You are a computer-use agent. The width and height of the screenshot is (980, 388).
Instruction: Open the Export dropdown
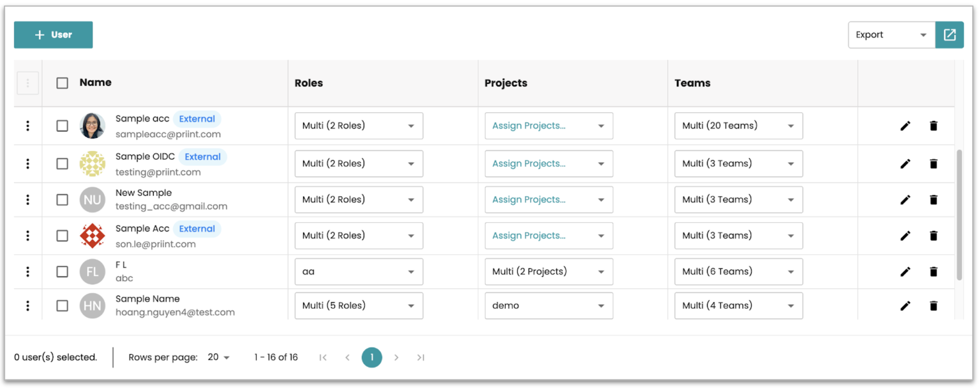coord(892,35)
